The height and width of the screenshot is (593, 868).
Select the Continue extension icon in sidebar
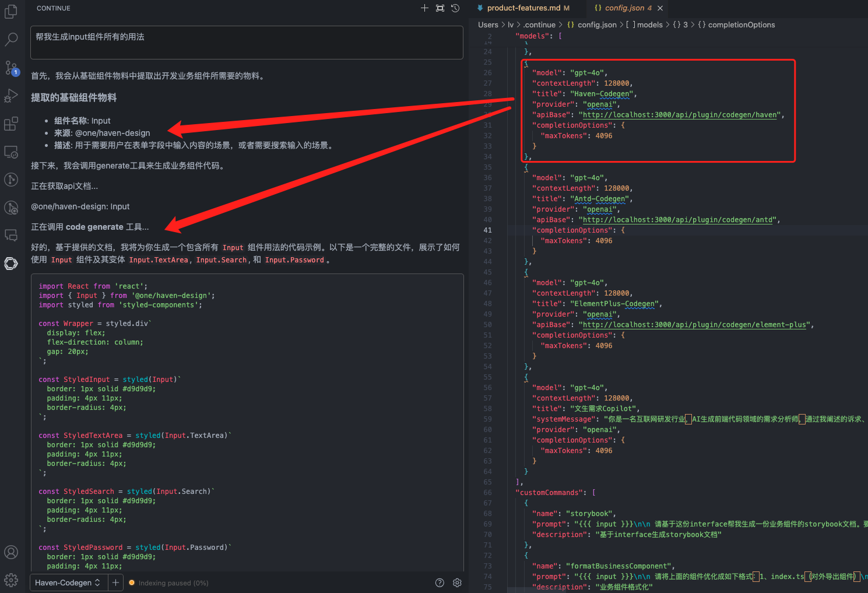click(x=11, y=264)
